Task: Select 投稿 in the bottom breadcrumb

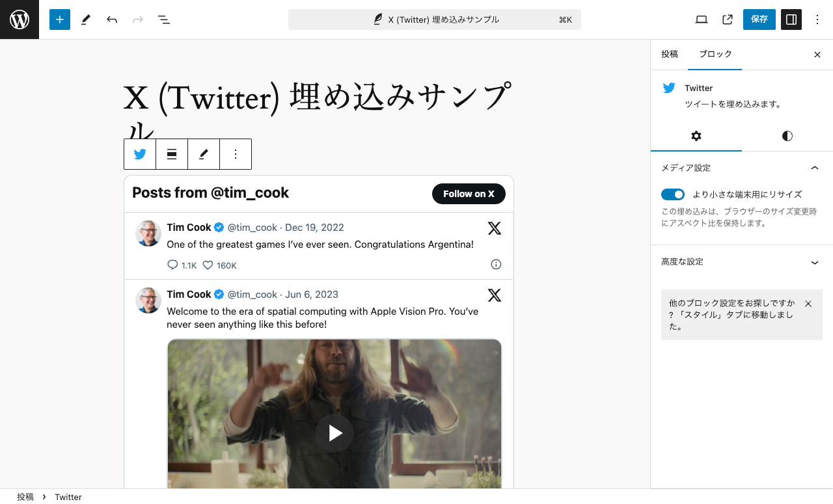Action: [x=25, y=497]
